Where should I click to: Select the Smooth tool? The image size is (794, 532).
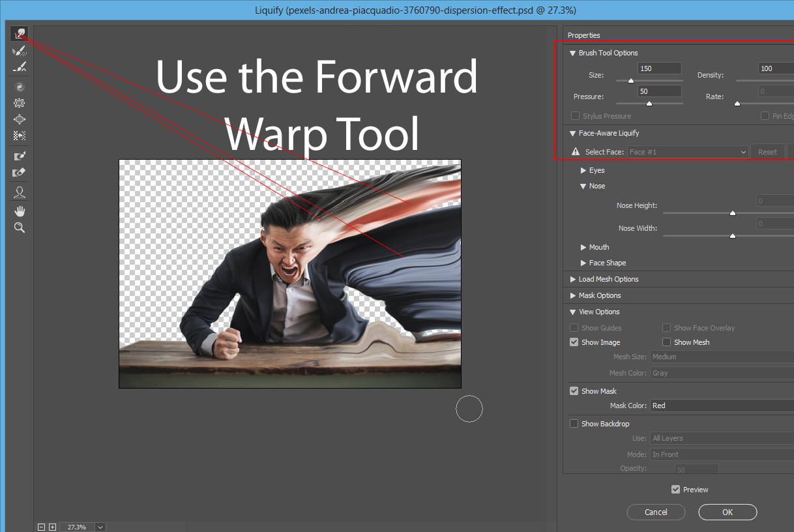click(x=19, y=67)
